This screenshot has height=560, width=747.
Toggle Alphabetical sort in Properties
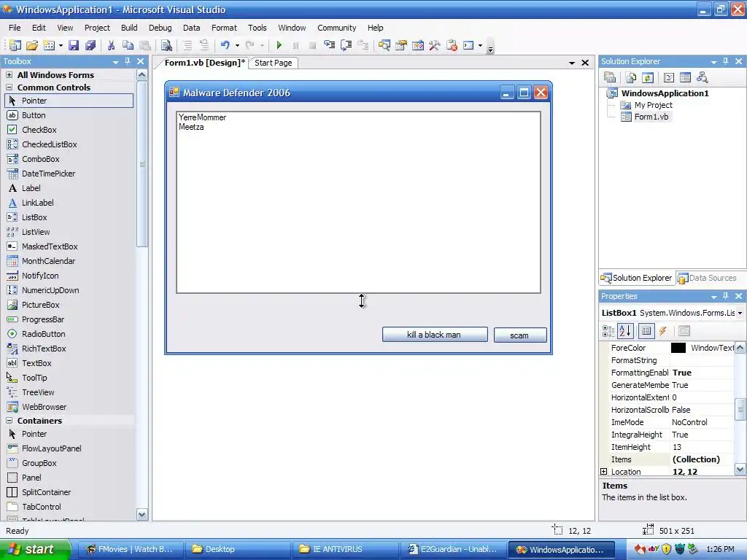click(x=625, y=331)
